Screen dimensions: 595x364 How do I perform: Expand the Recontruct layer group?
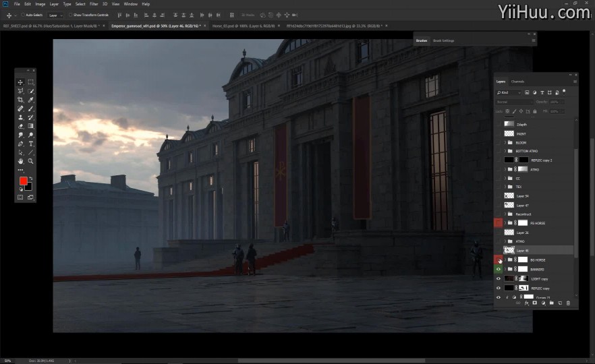coord(505,214)
